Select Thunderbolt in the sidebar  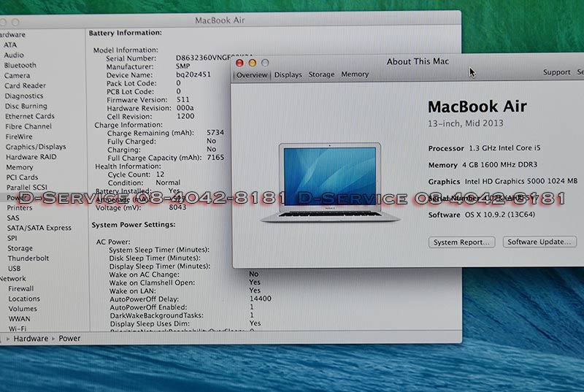coord(28,258)
